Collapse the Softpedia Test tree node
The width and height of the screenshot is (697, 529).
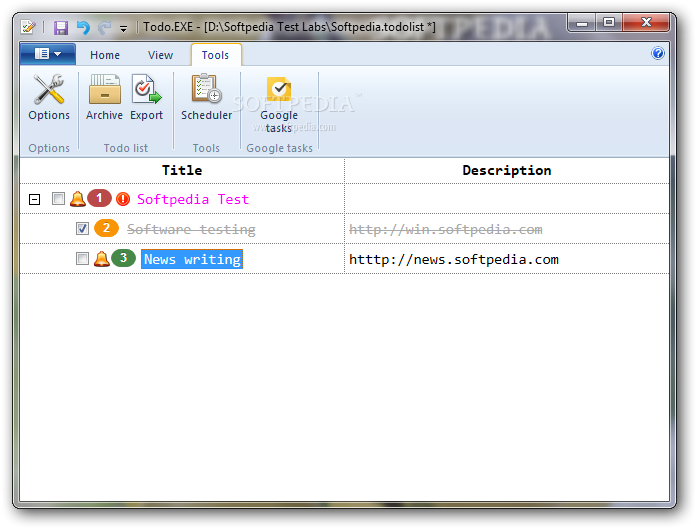pos(34,199)
